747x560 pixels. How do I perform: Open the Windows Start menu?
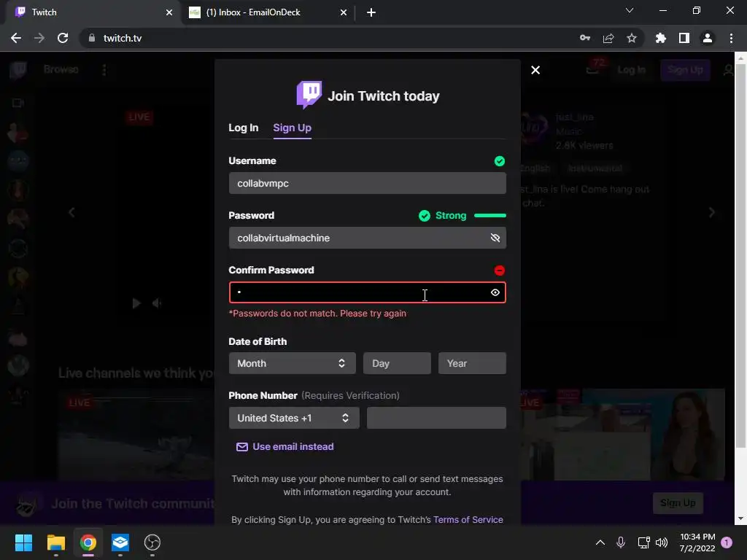[23, 542]
